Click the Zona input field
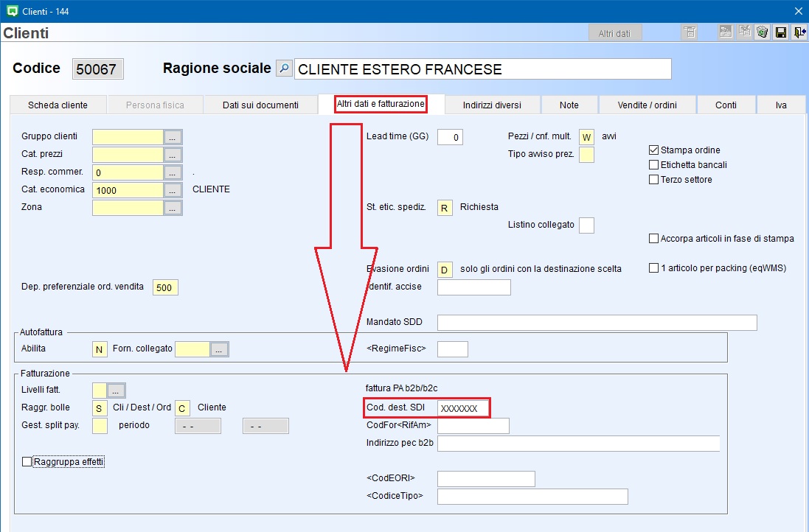The height and width of the screenshot is (532, 809). [x=128, y=208]
